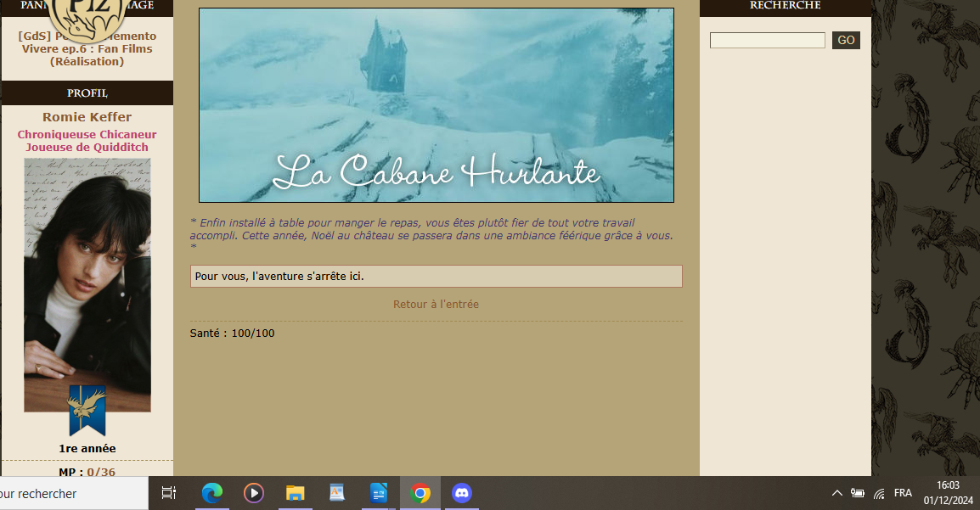Click the FRA language indicator
The height and width of the screenshot is (510, 980).
tap(903, 493)
